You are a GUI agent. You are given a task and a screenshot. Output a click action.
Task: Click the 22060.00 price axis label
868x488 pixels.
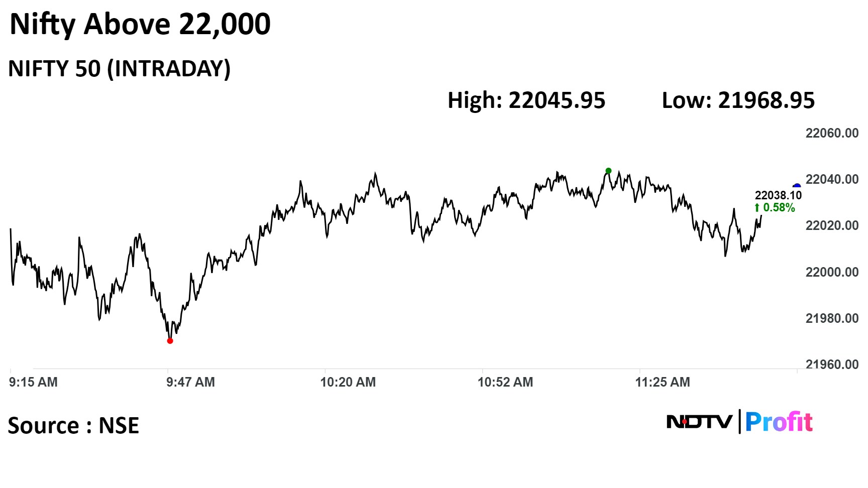pos(832,133)
